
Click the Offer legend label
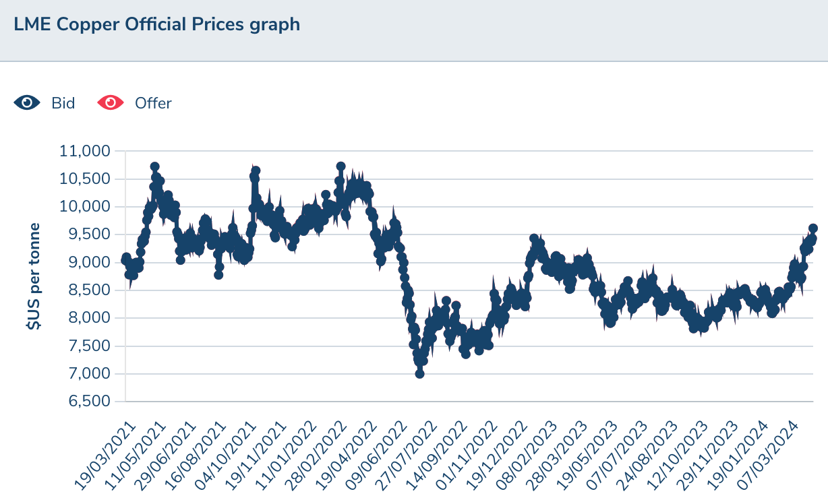[153, 103]
